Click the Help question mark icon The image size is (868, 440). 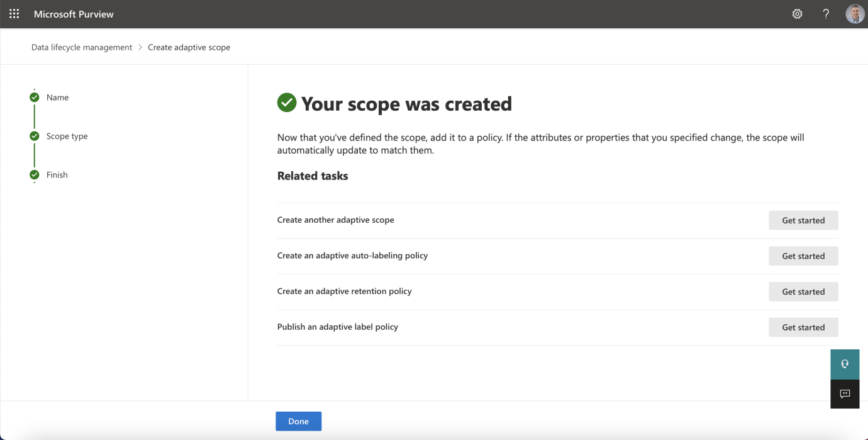(826, 14)
